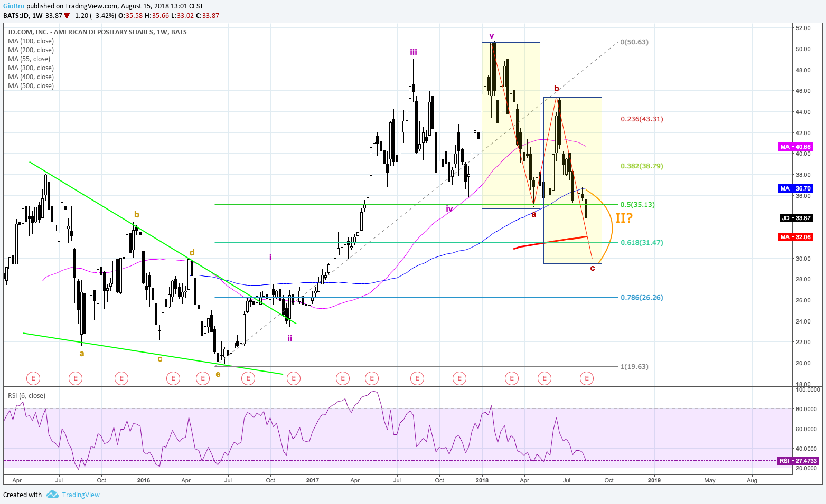826x504 pixels.
Task: Click the red MA 32.06 price tag
Action: click(796, 237)
